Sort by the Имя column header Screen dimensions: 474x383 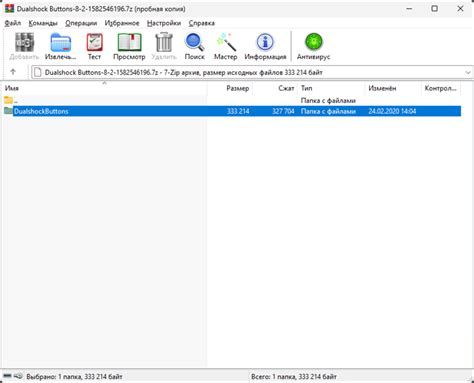(x=105, y=88)
